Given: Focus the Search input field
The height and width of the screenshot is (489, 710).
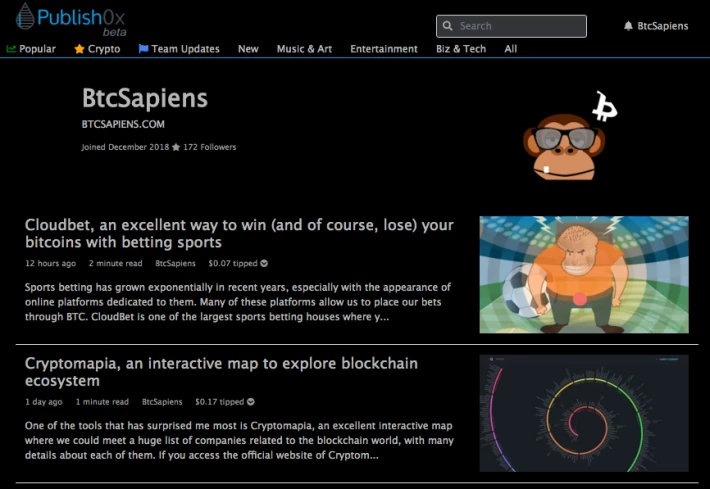Looking at the screenshot, I should point(511,26).
